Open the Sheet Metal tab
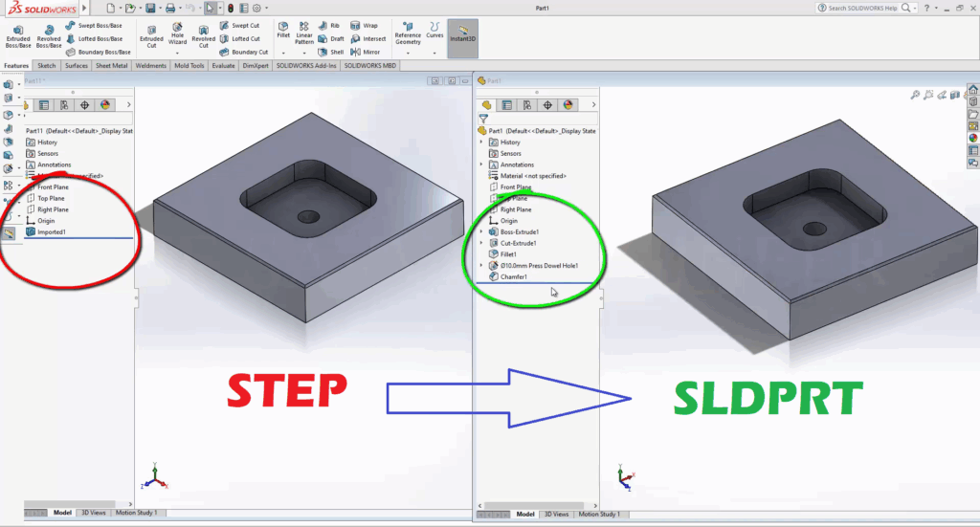Screen dimensions: 980x527 click(111, 66)
